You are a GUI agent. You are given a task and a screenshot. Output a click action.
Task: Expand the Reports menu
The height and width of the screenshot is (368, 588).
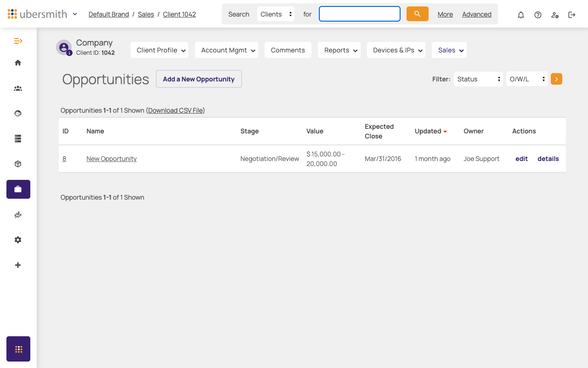tap(339, 50)
